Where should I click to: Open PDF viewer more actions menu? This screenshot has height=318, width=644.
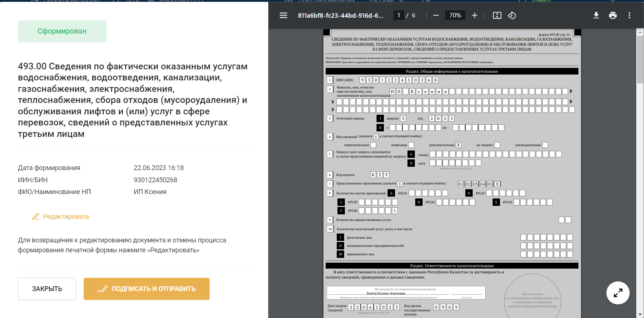click(629, 15)
